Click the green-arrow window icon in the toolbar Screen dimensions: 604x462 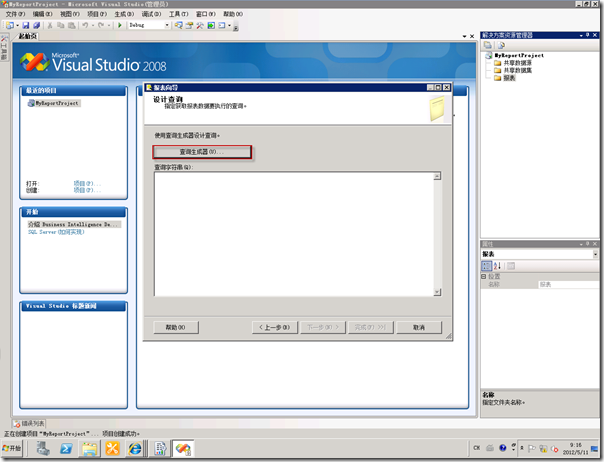(x=211, y=25)
